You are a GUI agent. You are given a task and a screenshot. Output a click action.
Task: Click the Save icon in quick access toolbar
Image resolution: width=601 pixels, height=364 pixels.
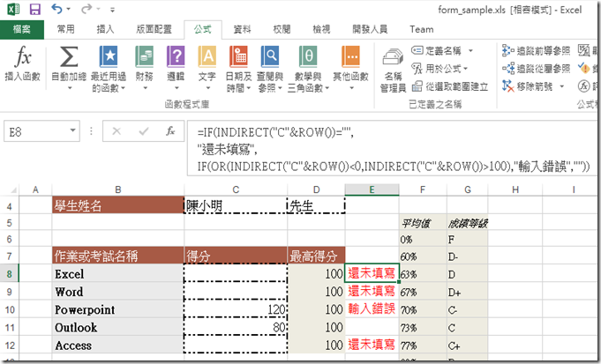pyautogui.click(x=35, y=9)
